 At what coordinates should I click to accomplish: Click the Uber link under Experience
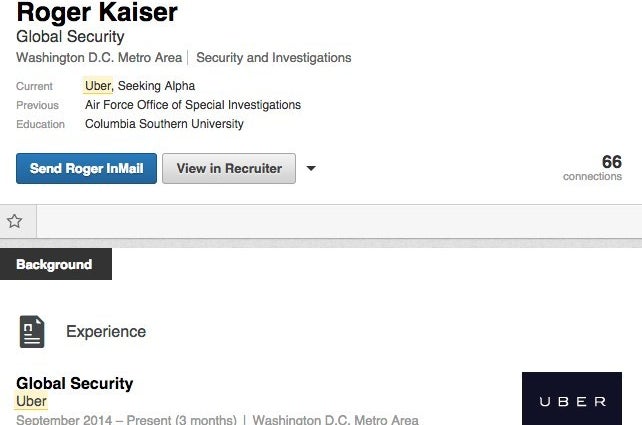(x=31, y=401)
